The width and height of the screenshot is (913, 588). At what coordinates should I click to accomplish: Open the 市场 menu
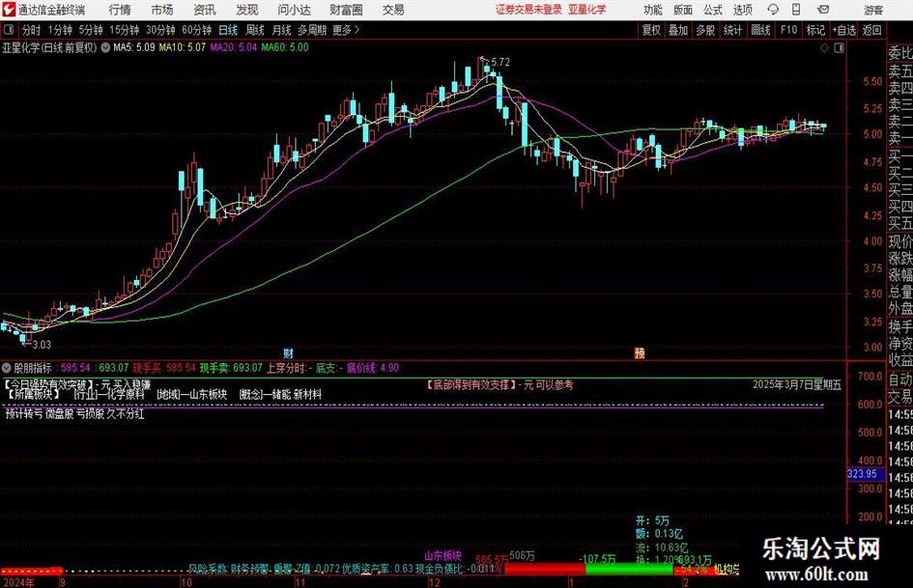[162, 10]
